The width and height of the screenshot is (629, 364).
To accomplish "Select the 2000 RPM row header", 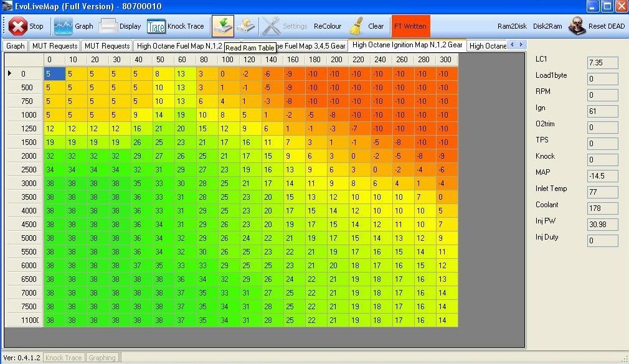I will coord(26,156).
